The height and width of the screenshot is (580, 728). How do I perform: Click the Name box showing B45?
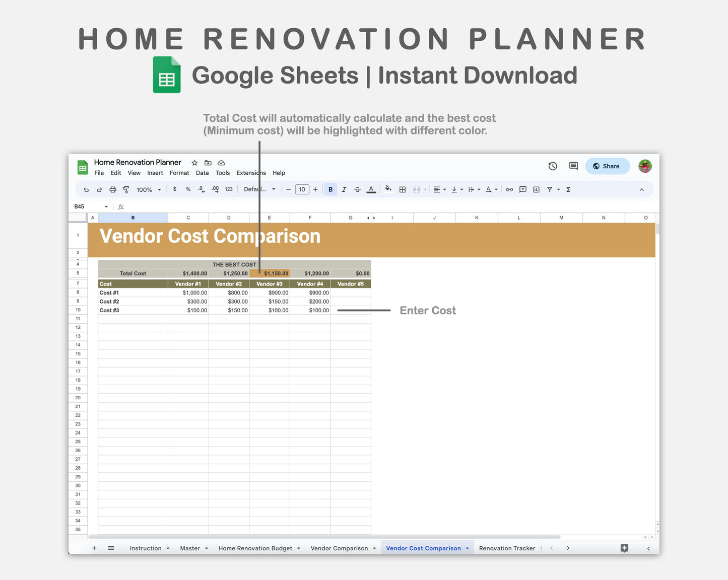coord(86,206)
